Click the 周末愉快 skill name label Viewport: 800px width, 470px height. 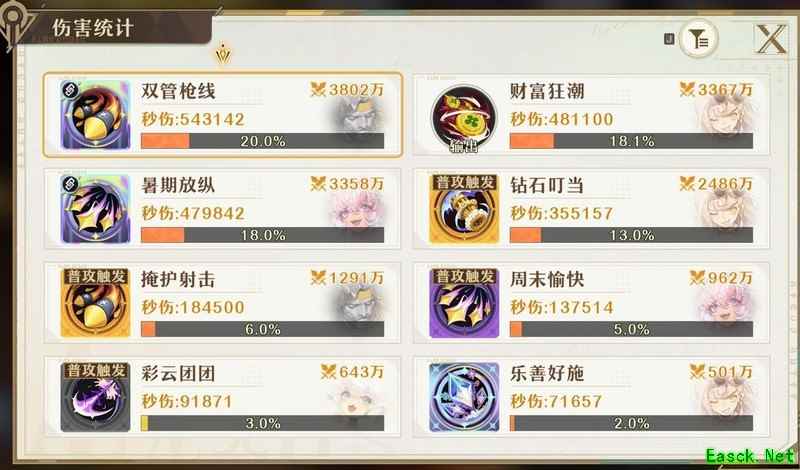pos(546,279)
